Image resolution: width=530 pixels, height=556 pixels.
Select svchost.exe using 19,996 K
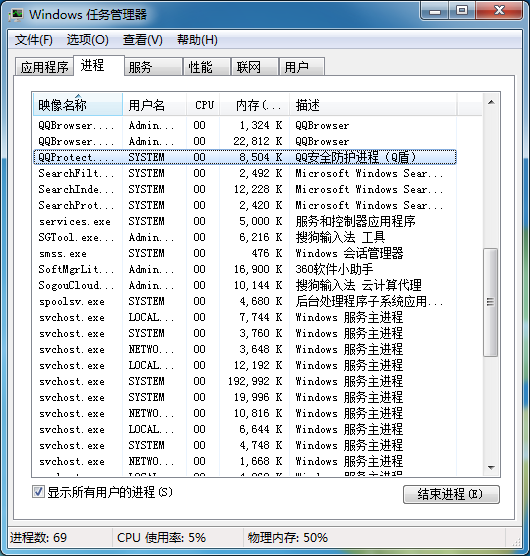245,397
